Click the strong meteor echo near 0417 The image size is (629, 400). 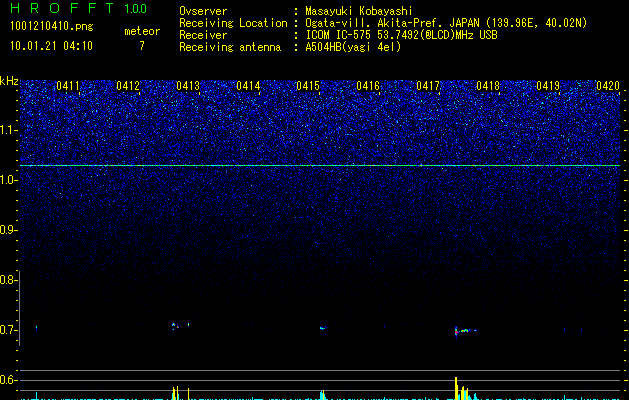pos(463,331)
